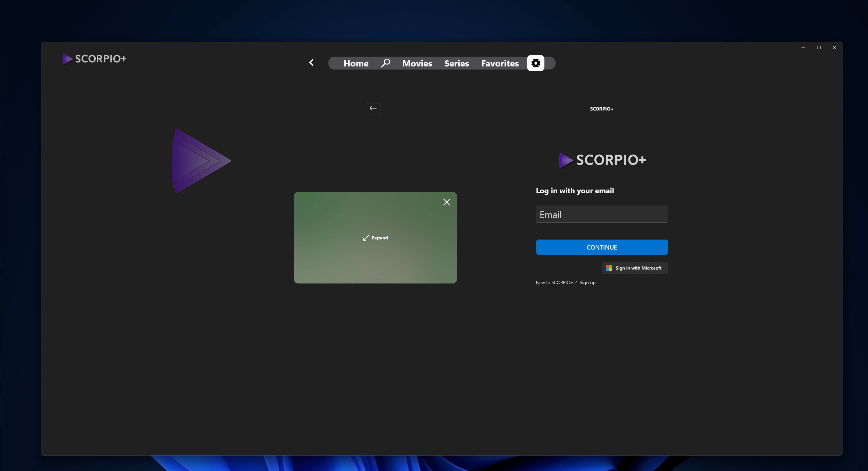868x471 pixels.
Task: Open the Sign up link
Action: tap(587, 282)
